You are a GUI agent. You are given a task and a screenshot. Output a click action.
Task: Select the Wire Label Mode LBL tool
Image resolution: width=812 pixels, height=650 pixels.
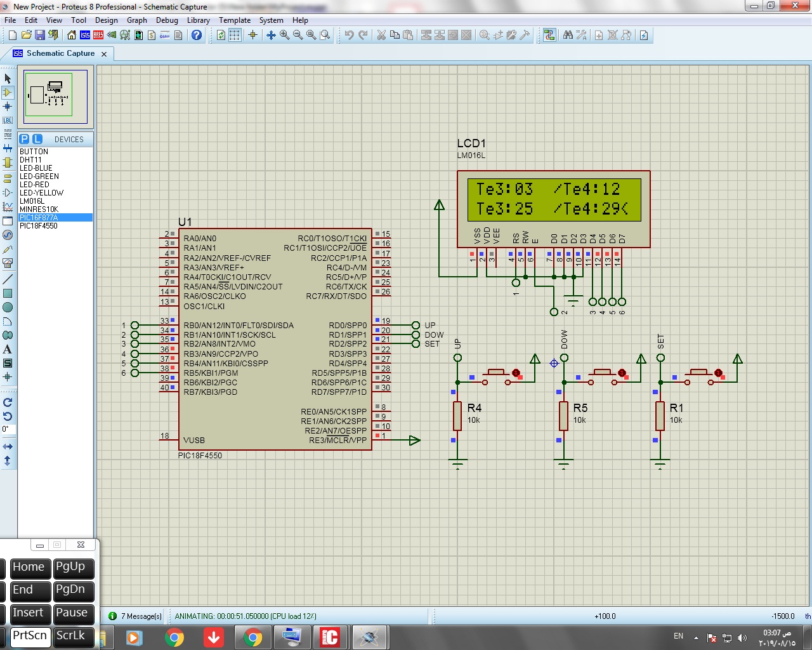pyautogui.click(x=8, y=120)
